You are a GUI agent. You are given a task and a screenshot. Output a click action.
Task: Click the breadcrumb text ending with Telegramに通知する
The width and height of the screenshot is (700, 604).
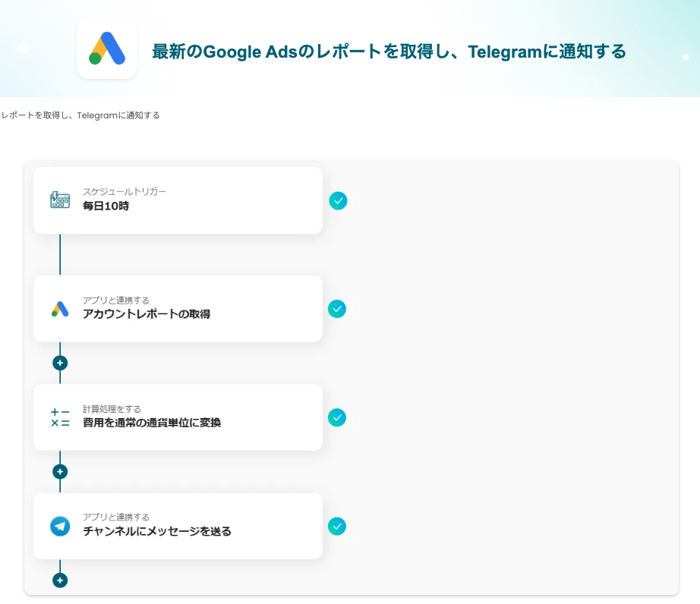coord(80,115)
